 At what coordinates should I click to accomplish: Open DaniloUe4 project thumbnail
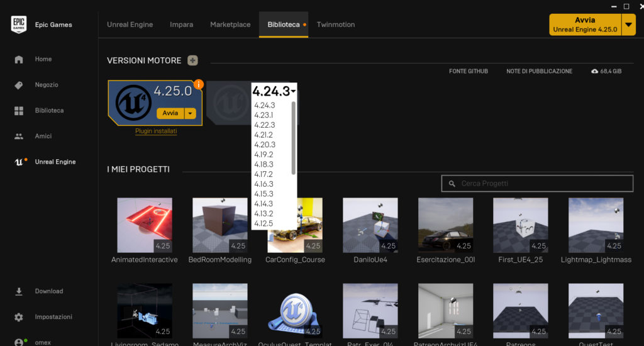click(370, 225)
